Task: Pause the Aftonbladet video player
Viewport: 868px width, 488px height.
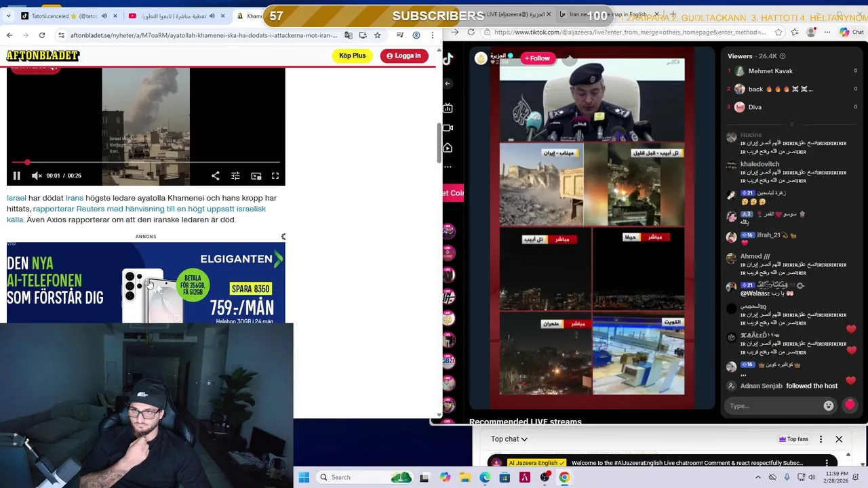Action: coord(17,176)
